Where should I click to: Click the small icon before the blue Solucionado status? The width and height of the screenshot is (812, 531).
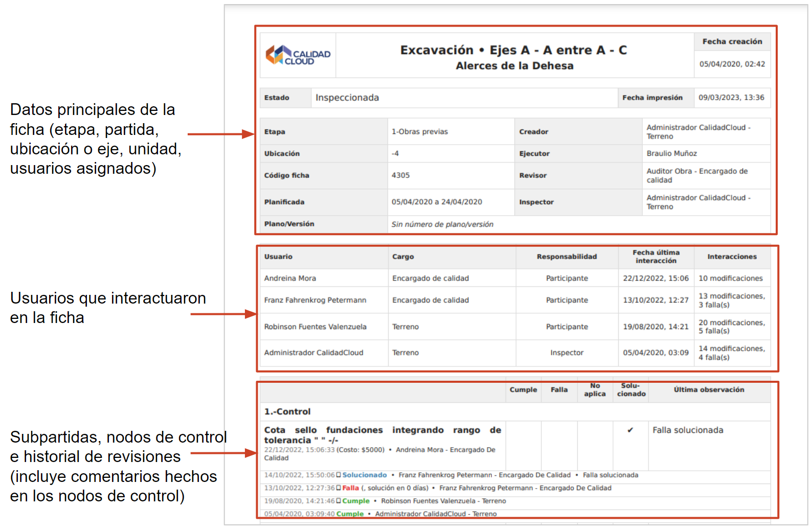click(339, 475)
